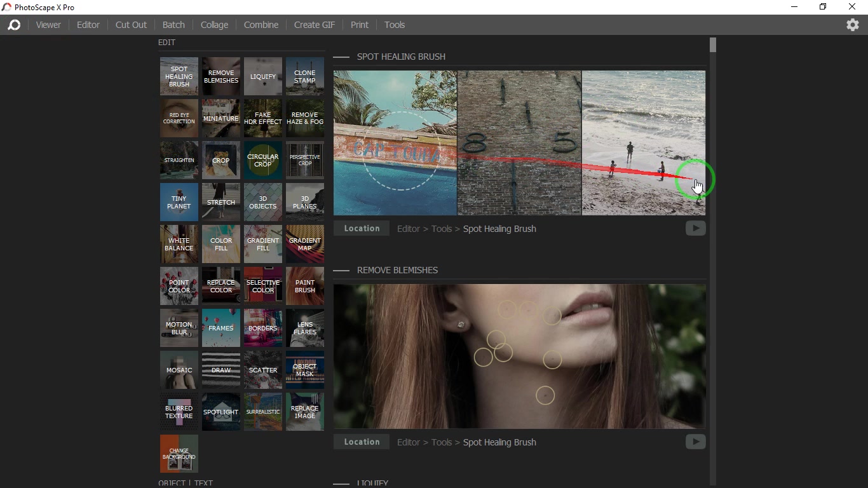Select the Crop tile
Viewport: 868px width, 488px height.
coord(221,160)
